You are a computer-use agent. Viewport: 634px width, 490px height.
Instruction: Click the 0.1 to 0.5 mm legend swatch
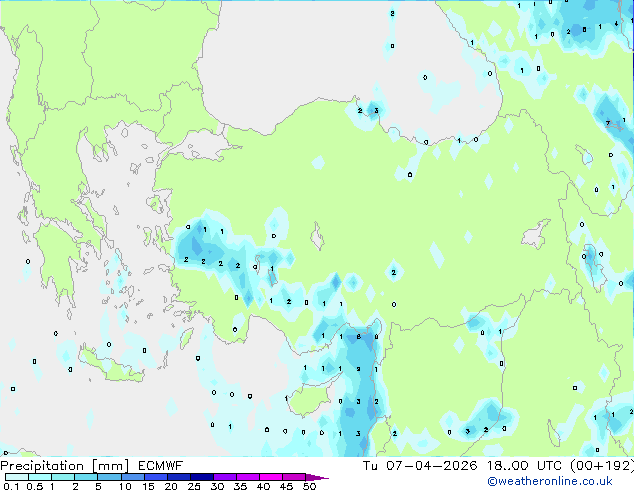tap(17, 477)
